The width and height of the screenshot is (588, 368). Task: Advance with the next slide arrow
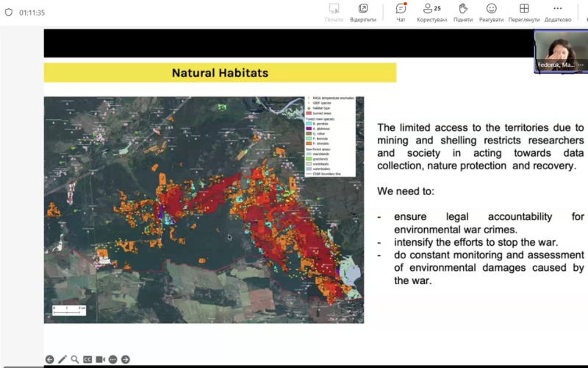[125, 359]
